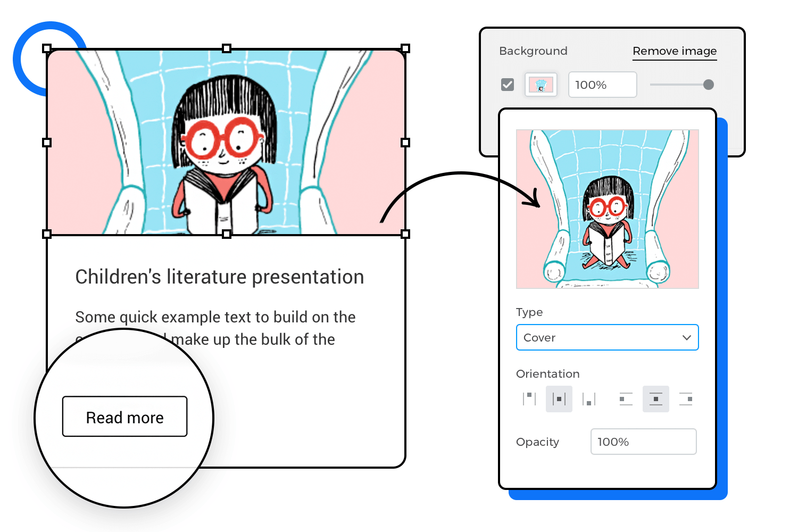Click the Remove image link
Viewport: 798px width, 532px height.
pyautogui.click(x=675, y=51)
